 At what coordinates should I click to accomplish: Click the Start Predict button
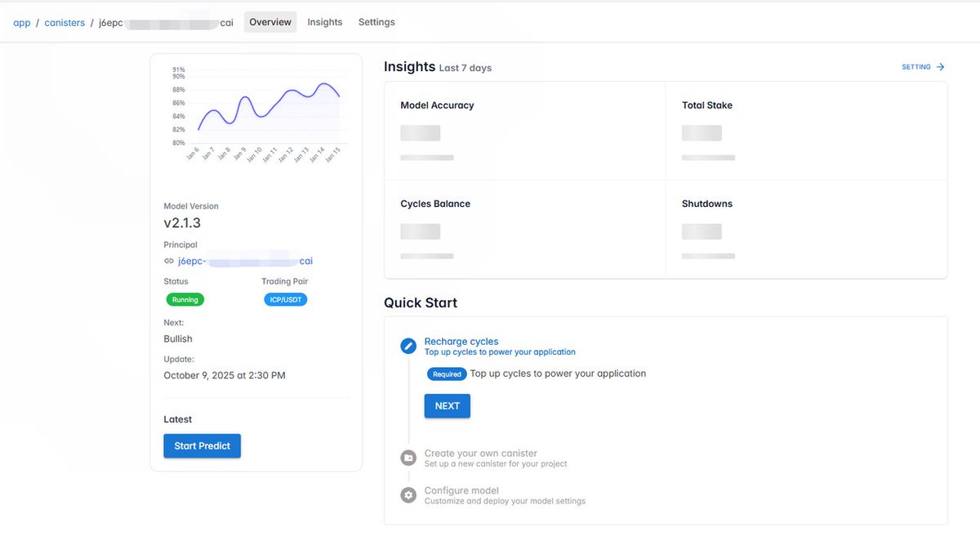202,445
